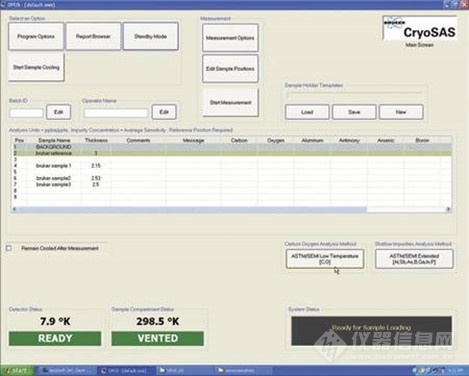Select ASTM/SEMI Low Temperature C,O method
The image size is (469, 376).
325,259
